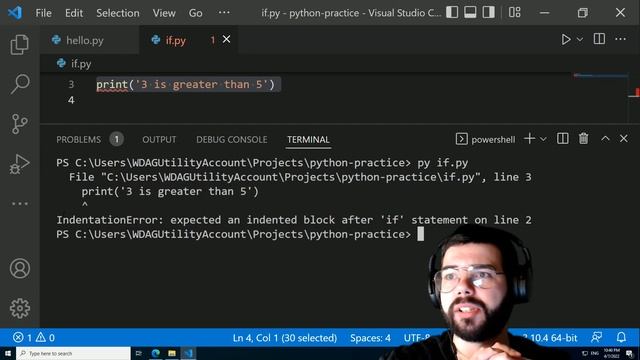Switch to the OUTPUT panel tab
The width and height of the screenshot is (640, 360).
pos(159,140)
